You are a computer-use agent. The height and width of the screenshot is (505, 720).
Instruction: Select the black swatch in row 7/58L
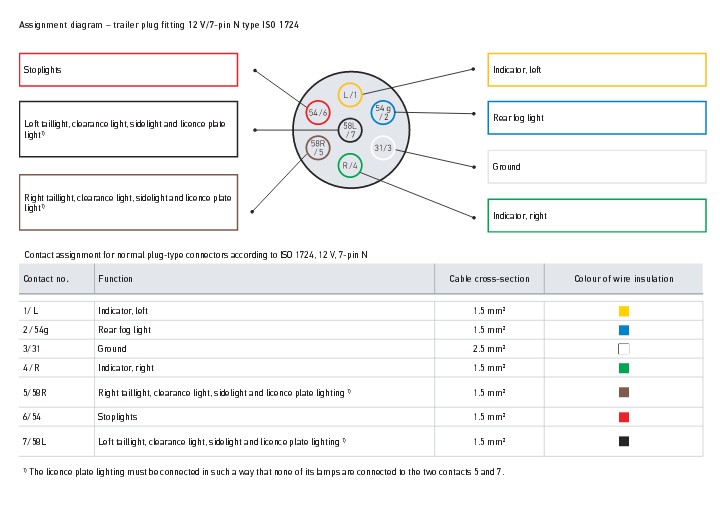[x=624, y=441]
